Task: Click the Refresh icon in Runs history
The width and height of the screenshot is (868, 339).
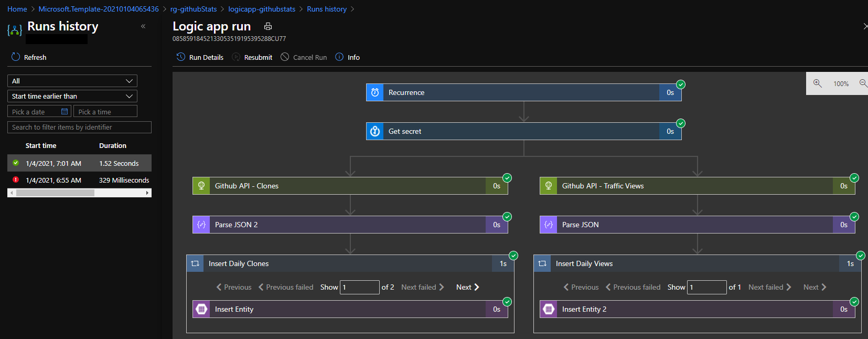Action: click(x=16, y=57)
